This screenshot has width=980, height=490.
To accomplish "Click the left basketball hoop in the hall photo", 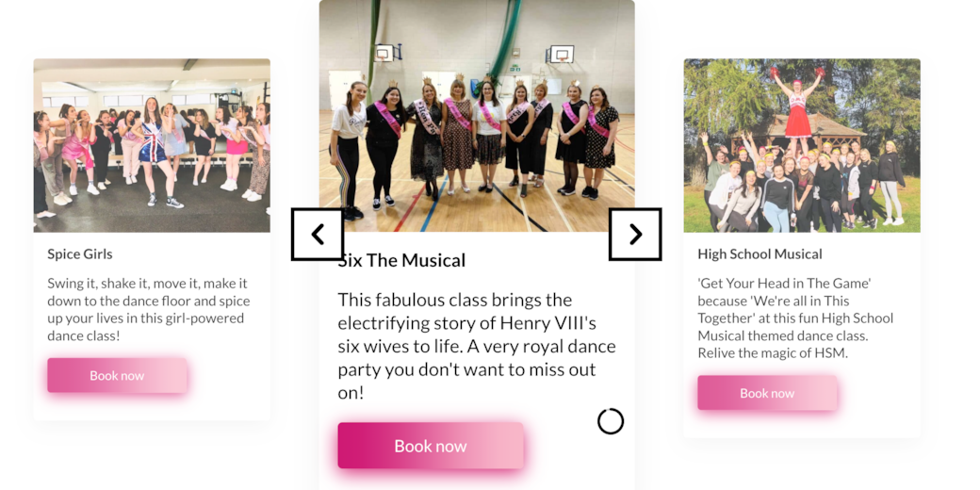I will pyautogui.click(x=384, y=54).
